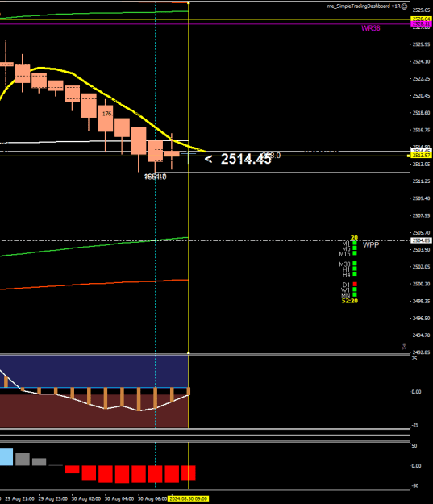The width and height of the screenshot is (433, 504).
Task: Click the green M1 trend square
Action: pyautogui.click(x=355, y=243)
